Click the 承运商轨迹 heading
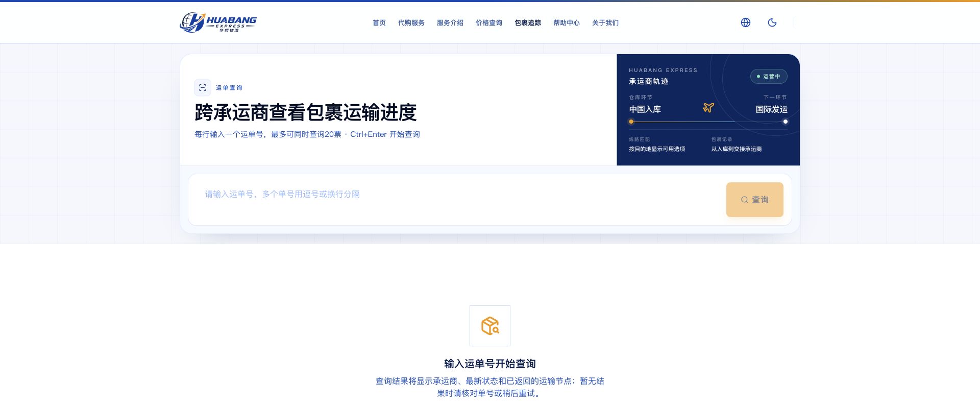980x403 pixels. point(649,82)
